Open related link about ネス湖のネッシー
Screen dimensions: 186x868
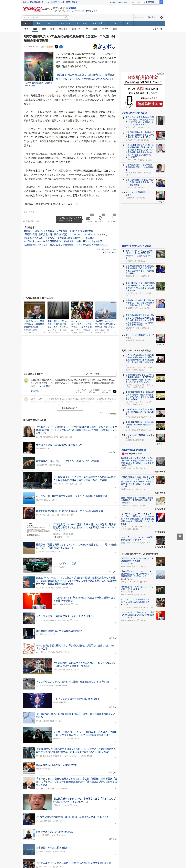coord(63,241)
